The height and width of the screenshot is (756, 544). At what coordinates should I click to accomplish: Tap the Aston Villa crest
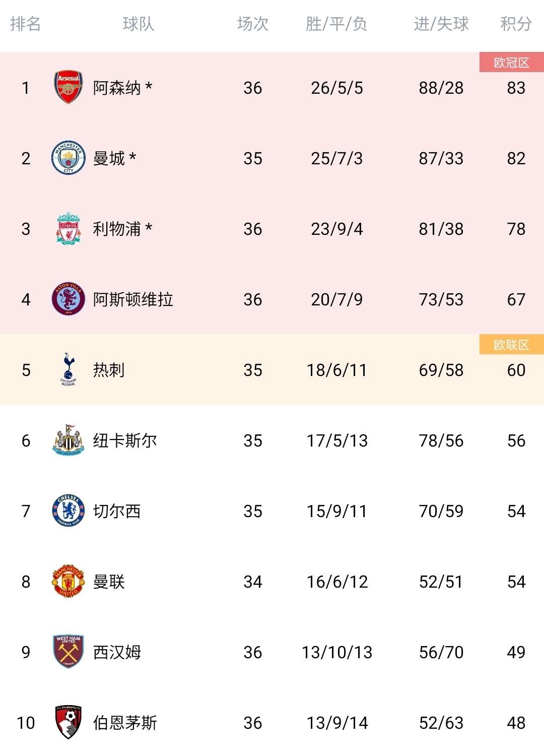68,299
